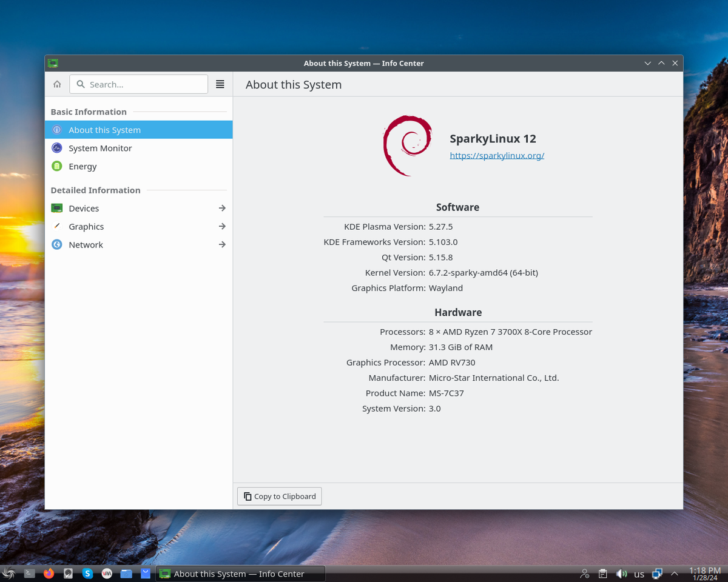Open the hamburger menu next to search
728x582 pixels.
220,84
